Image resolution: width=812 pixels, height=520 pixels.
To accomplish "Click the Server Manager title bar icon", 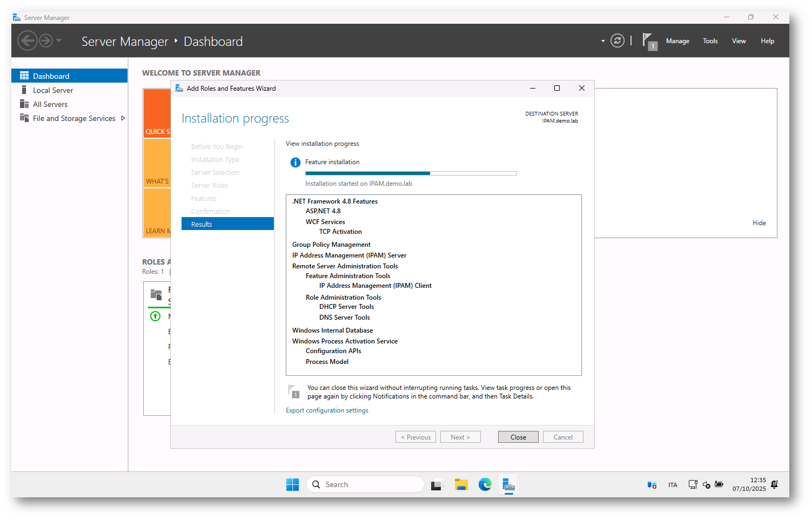I will (x=17, y=18).
